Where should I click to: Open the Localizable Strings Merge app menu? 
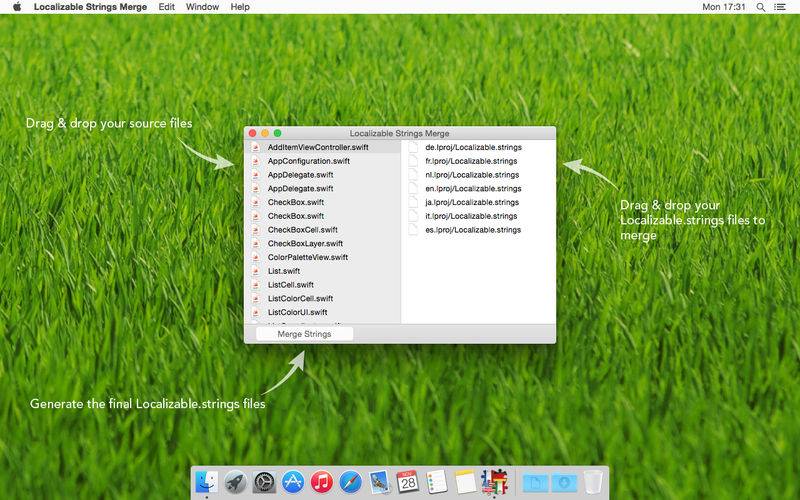point(90,7)
